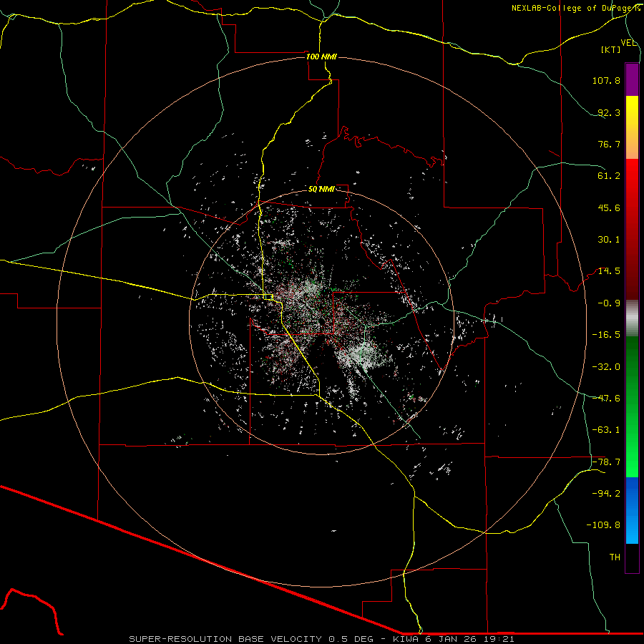
Task: Click the 14.5 value on the velocity scale
Action: point(609,271)
